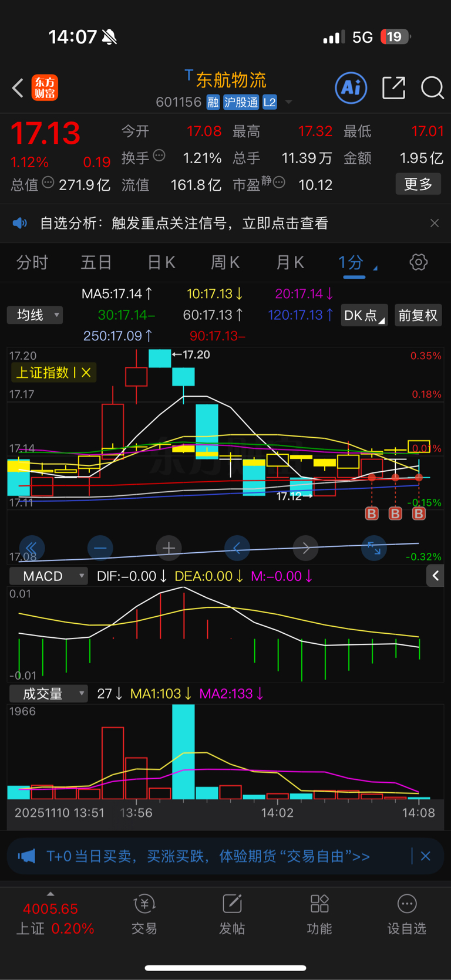Switch to 五日 tab
The image size is (451, 980).
[x=96, y=262]
